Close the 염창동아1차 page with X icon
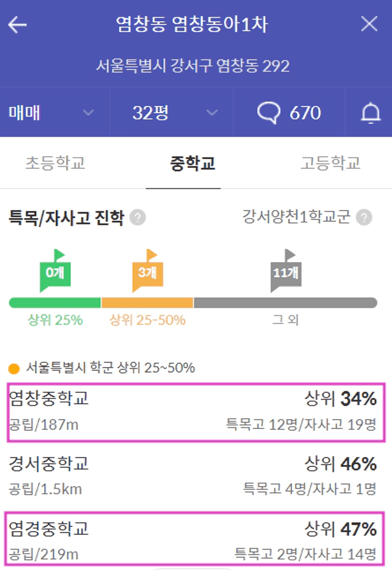Screen dimensions: 392x570 [369, 24]
